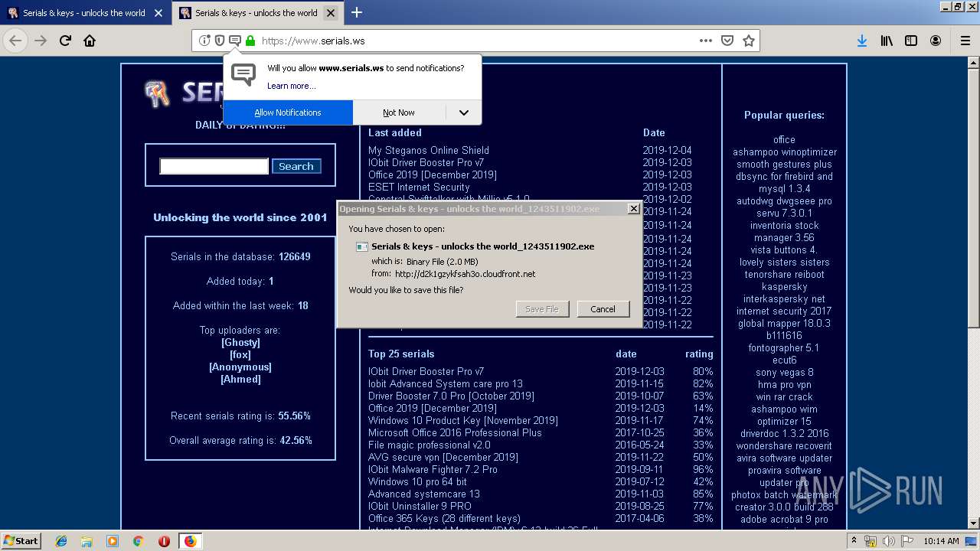Click the taskbar clock showing 10:14 AM
Viewport: 980px width, 551px height.
(942, 541)
